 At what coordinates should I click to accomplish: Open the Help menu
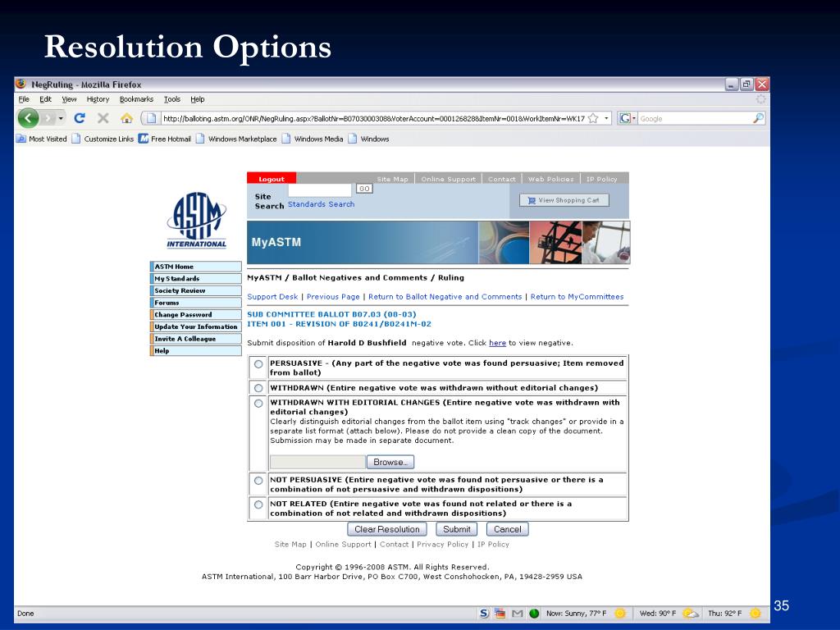pyautogui.click(x=198, y=99)
